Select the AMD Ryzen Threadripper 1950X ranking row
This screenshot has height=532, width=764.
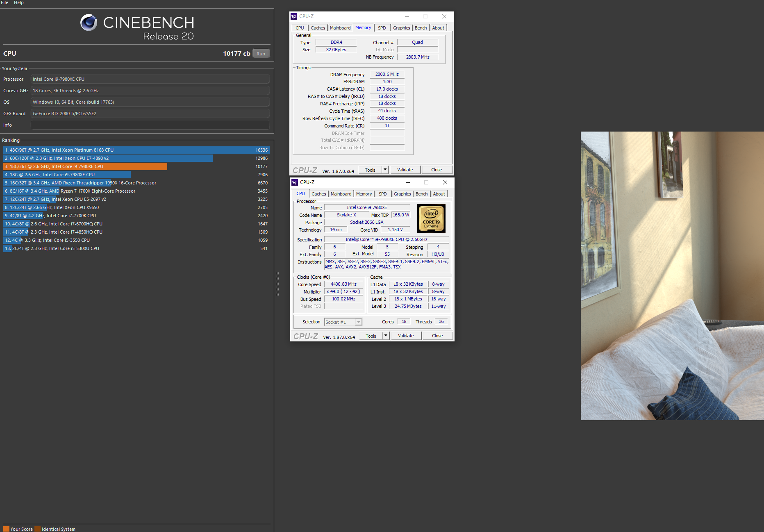pos(136,183)
